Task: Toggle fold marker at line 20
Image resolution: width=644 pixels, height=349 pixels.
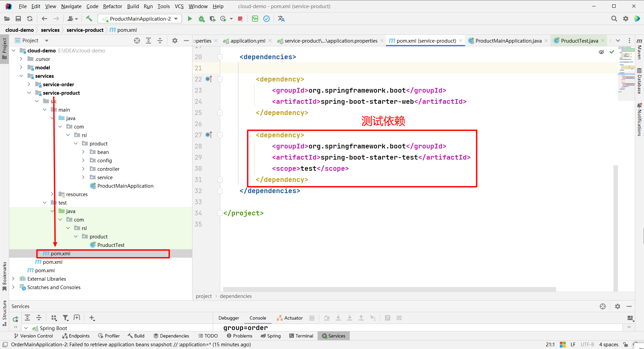Action: tap(220, 57)
